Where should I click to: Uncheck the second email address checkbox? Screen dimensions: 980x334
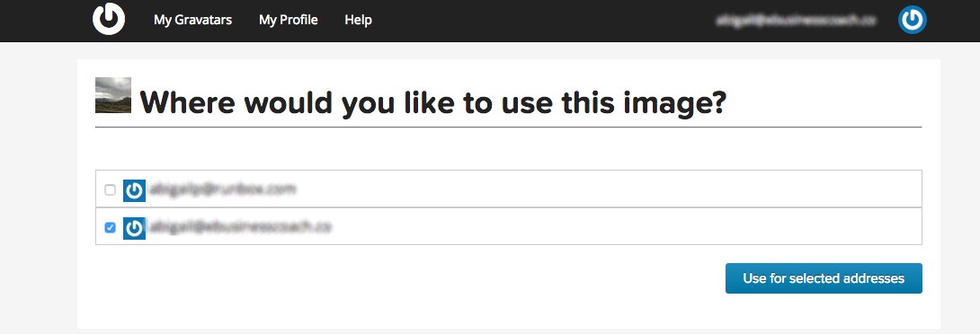[x=110, y=228]
